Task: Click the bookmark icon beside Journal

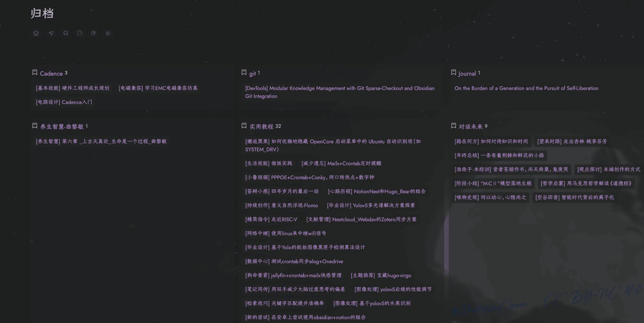Action: (454, 73)
